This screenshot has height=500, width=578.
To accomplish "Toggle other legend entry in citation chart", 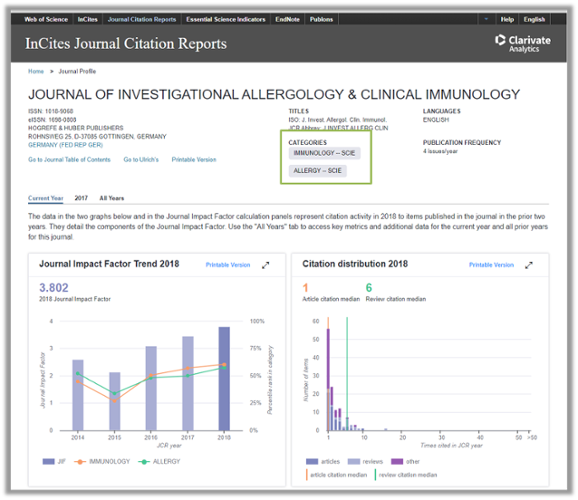I will tap(405, 462).
